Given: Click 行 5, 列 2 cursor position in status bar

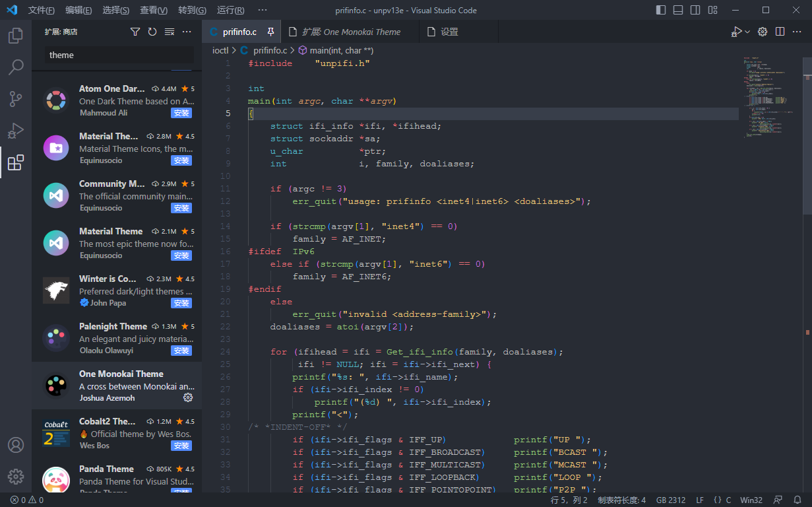Looking at the screenshot, I should point(569,500).
